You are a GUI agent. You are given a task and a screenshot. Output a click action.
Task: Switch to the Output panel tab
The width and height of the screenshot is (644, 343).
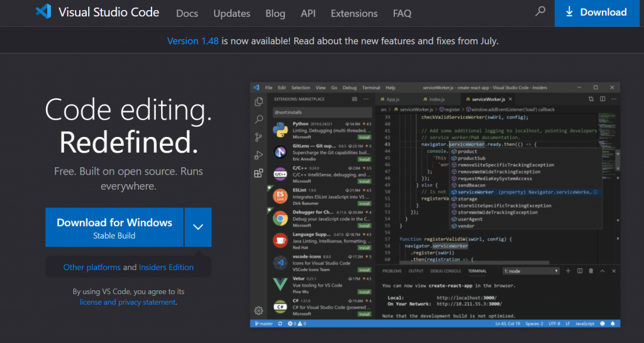pos(416,271)
